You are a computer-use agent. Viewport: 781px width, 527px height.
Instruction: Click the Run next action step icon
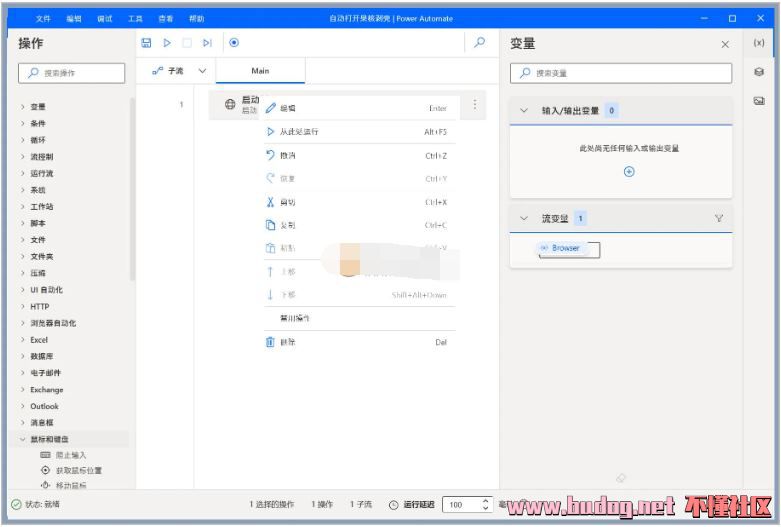pos(207,43)
